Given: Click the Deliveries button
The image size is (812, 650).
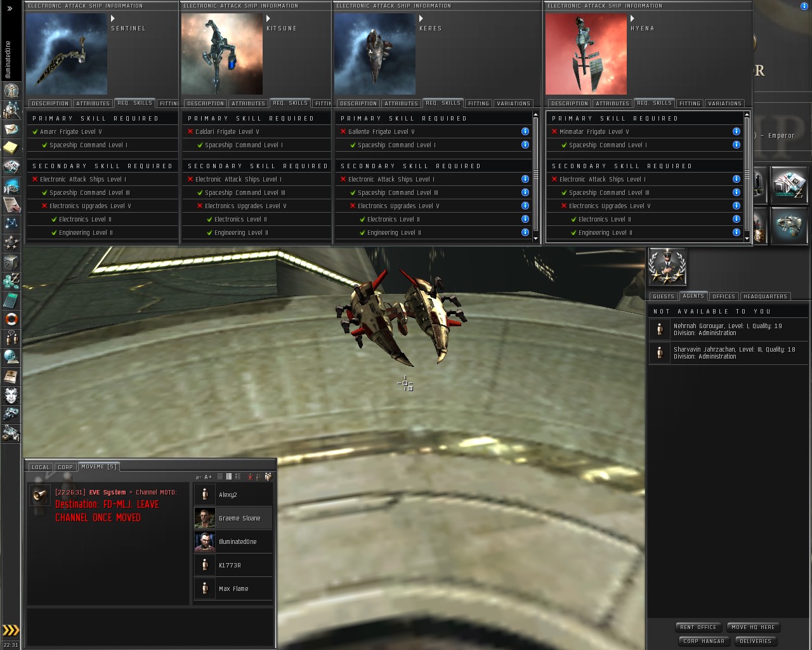Looking at the screenshot, I should [x=756, y=641].
